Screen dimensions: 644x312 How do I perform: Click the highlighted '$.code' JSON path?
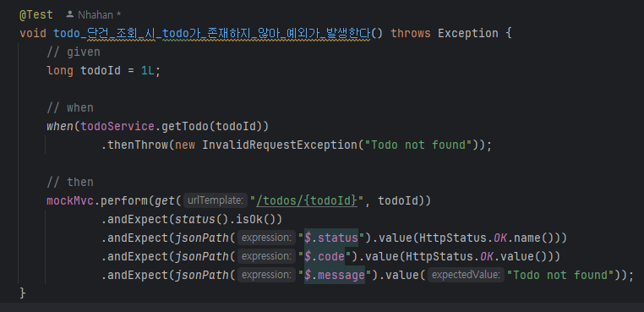[x=325, y=256]
